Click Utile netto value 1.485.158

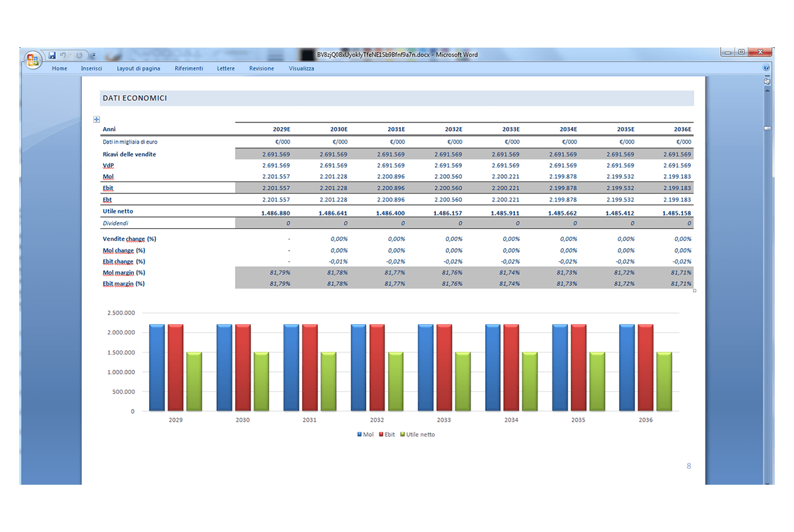(676, 213)
